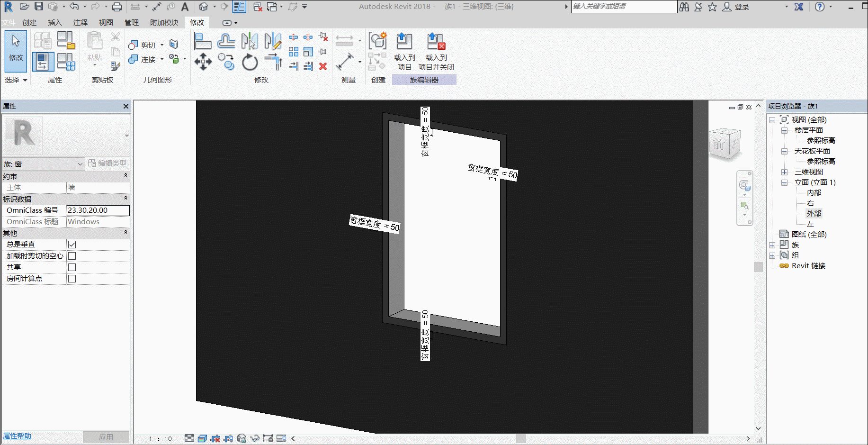Click the red Delete X icon
Screen dimensions: 868x445
(x=323, y=66)
